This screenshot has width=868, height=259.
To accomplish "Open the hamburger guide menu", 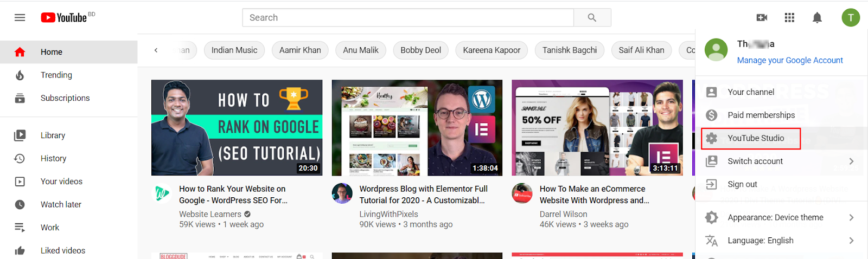I will pyautogui.click(x=20, y=17).
